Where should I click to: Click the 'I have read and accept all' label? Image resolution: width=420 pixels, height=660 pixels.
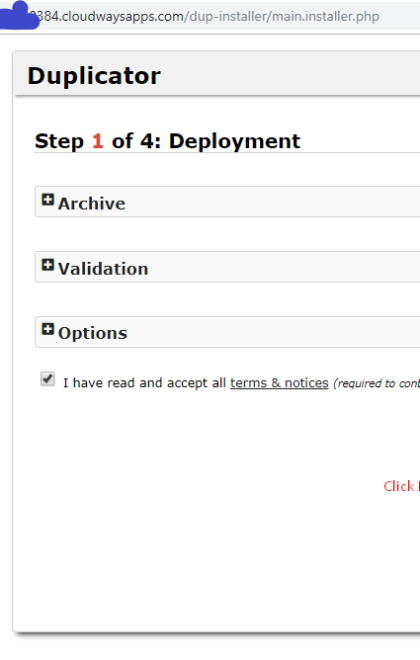(144, 383)
